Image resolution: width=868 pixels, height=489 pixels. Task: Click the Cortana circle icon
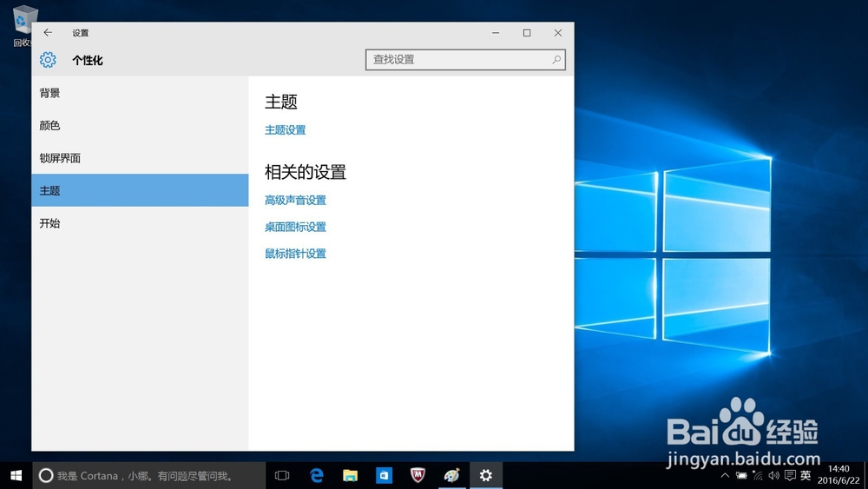click(x=46, y=475)
